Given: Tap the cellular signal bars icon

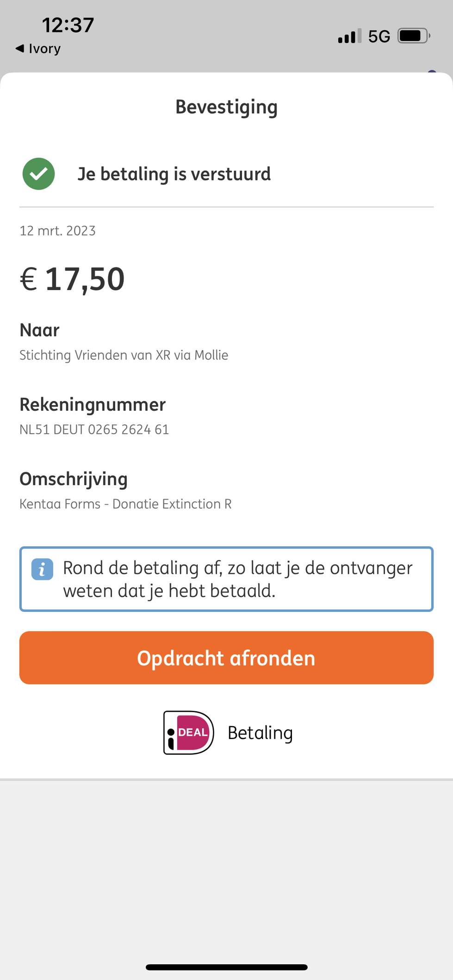Looking at the screenshot, I should [x=349, y=36].
